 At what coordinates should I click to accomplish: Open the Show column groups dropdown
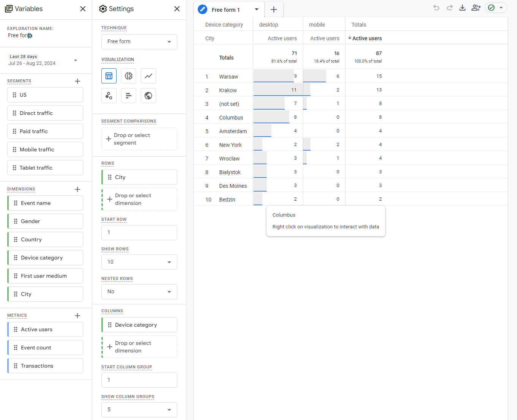tap(139, 410)
